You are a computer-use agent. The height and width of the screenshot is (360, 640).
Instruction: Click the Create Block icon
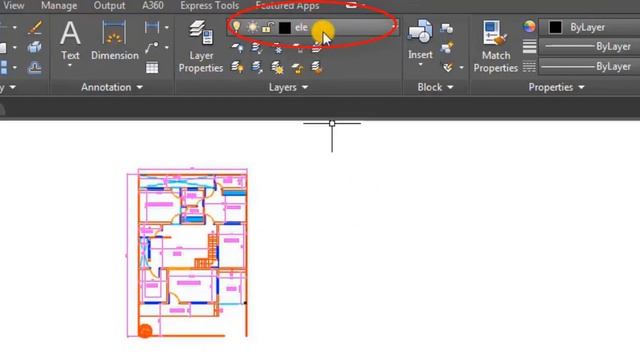[x=447, y=28]
